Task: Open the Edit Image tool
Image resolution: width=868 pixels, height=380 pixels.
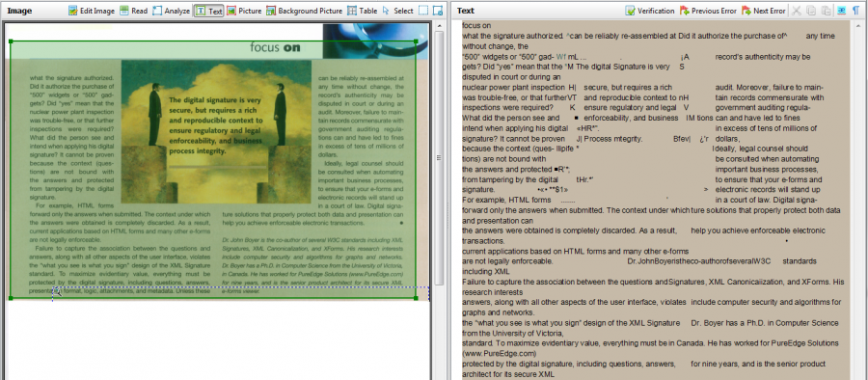Action: pyautogui.click(x=92, y=11)
